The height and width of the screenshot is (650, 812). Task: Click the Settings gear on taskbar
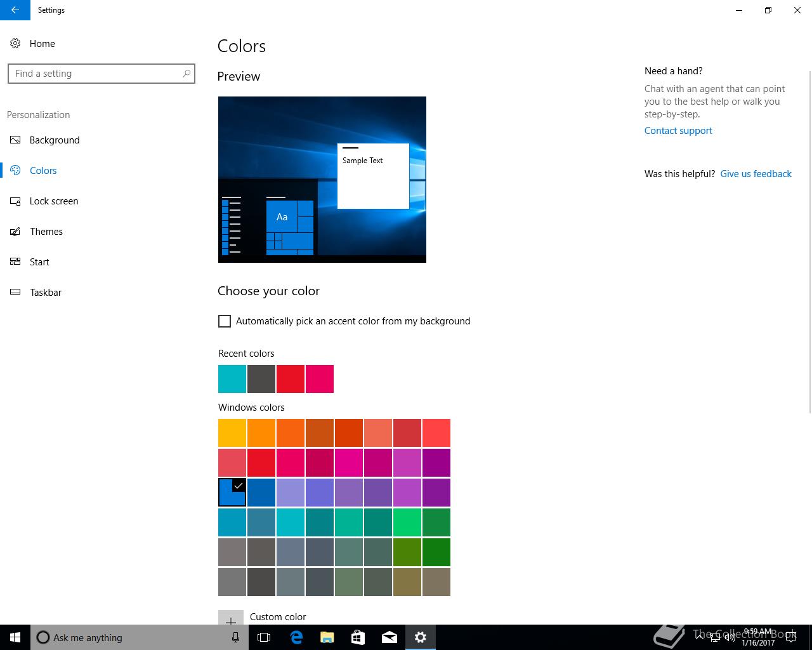421,637
